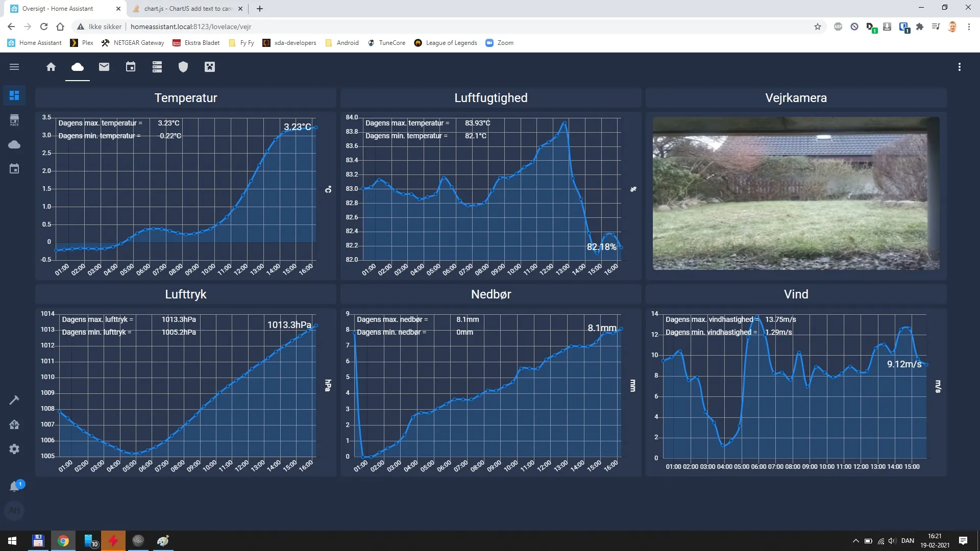
Task: Show notifications via the bell icon
Action: coord(14,487)
